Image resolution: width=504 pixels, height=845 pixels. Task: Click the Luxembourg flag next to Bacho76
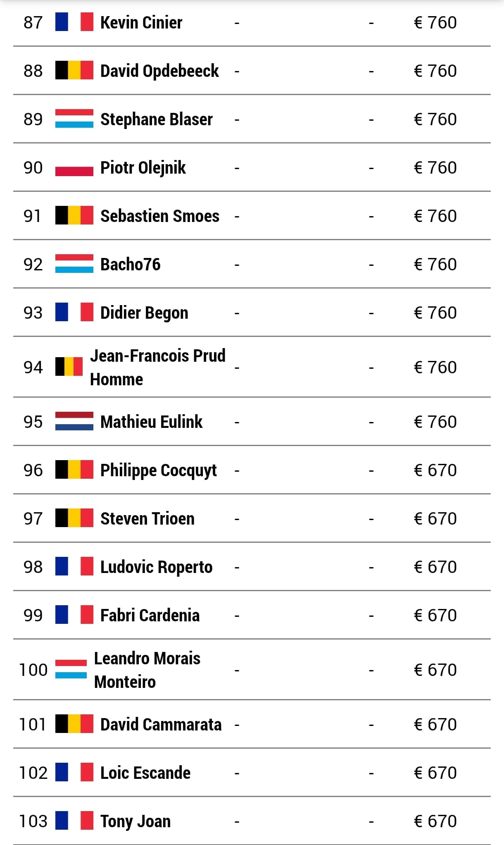pos(74,264)
